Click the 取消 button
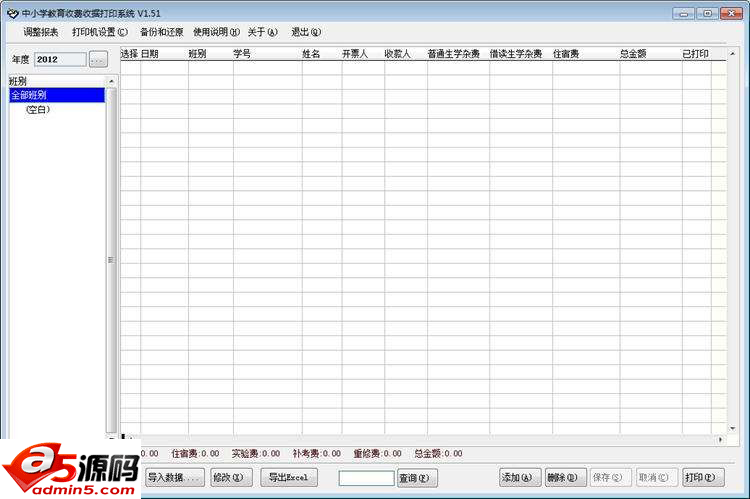Screen dimensions: 750x499 [x=657, y=477]
